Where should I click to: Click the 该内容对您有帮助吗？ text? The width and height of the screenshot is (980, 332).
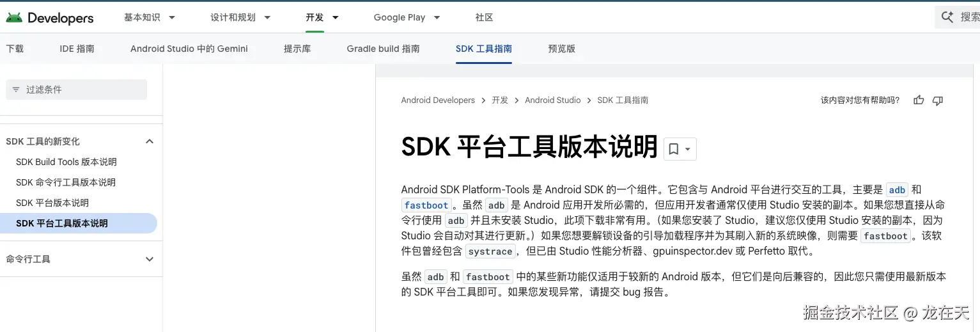tap(860, 100)
